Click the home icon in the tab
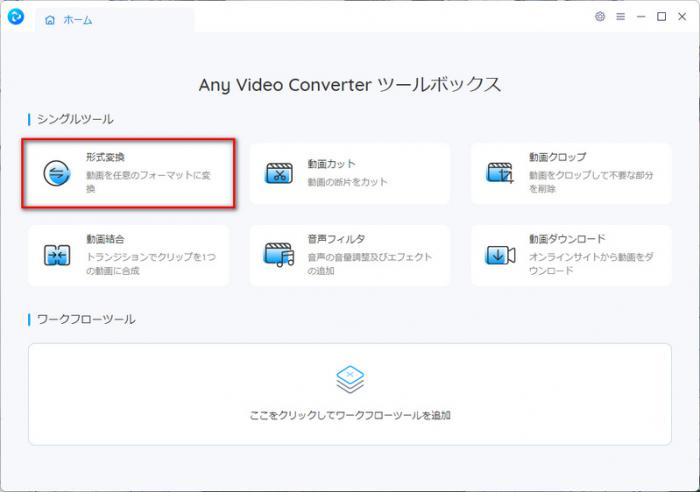 point(50,20)
